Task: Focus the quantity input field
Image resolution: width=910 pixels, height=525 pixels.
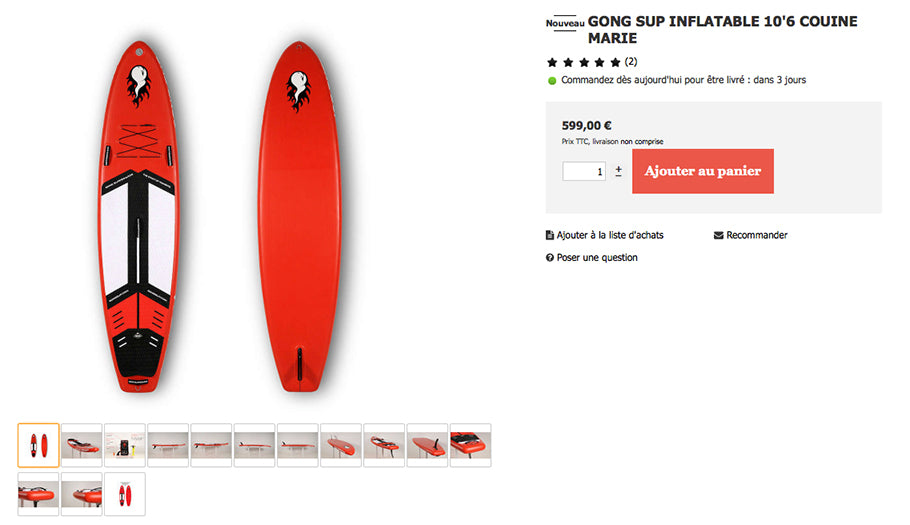Action: pyautogui.click(x=584, y=171)
